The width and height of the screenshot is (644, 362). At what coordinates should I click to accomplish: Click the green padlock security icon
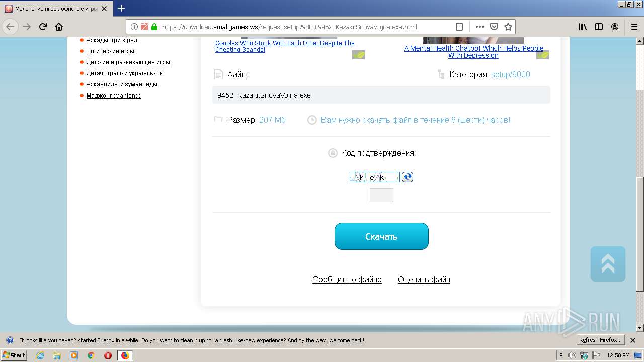(154, 27)
